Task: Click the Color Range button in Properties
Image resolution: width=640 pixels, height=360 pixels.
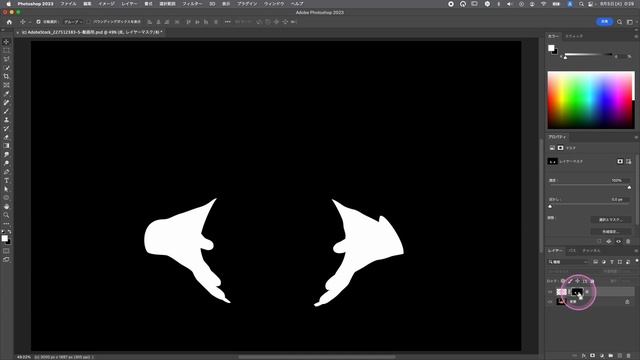Action: [x=611, y=231]
